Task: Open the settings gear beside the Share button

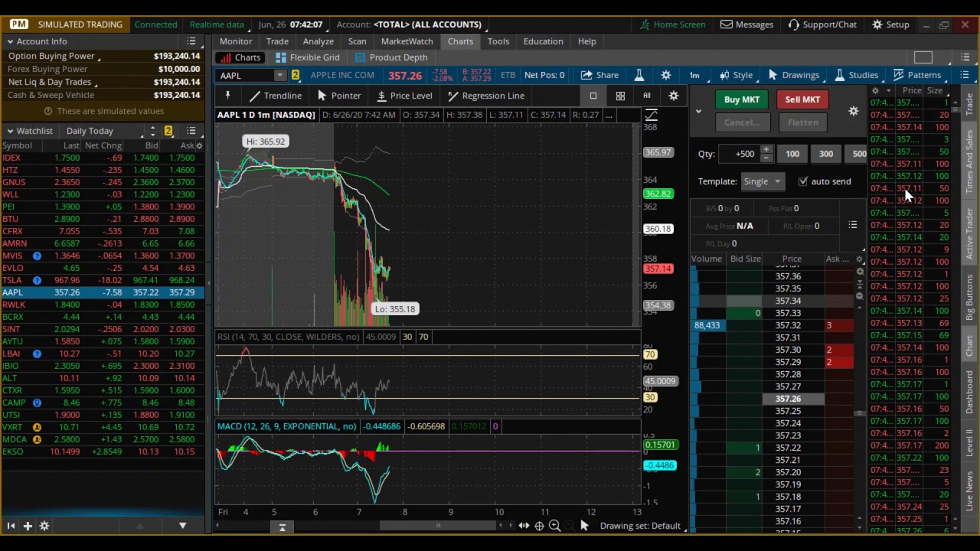Action: point(666,75)
